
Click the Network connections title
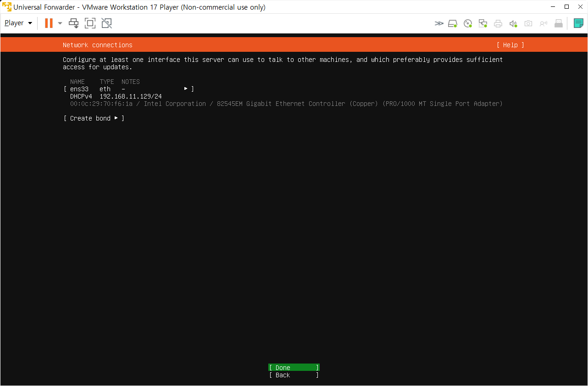coord(98,45)
